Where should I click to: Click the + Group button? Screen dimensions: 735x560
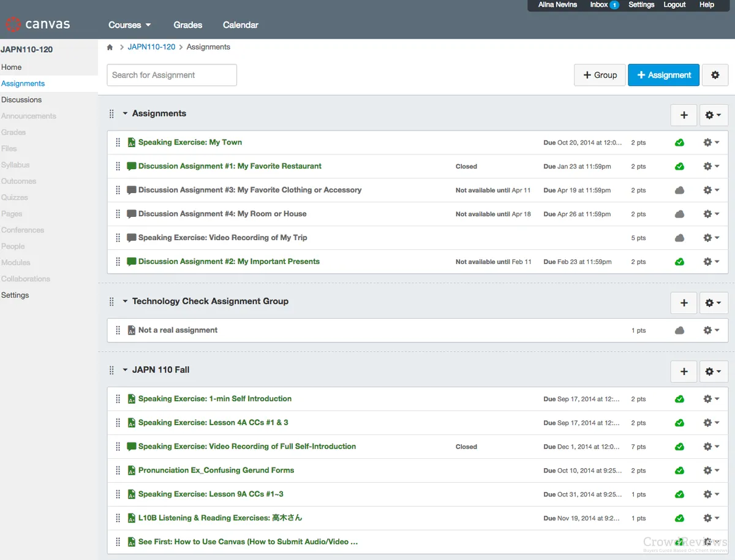(x=600, y=75)
